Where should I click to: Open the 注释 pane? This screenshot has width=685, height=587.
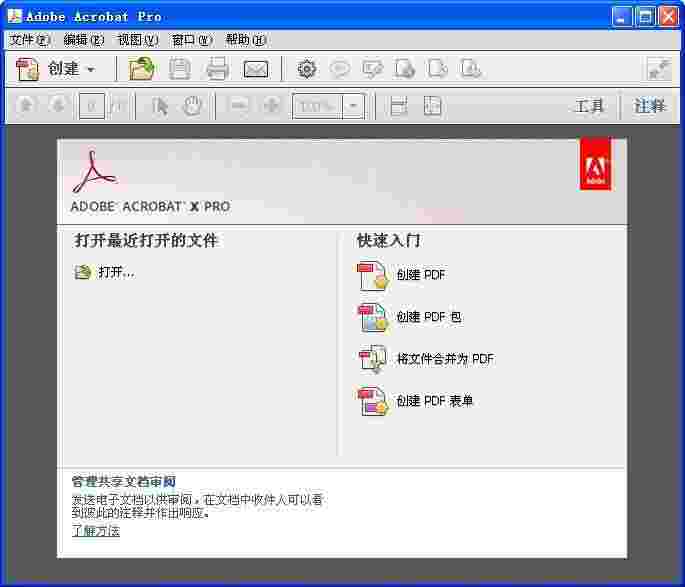click(x=650, y=106)
